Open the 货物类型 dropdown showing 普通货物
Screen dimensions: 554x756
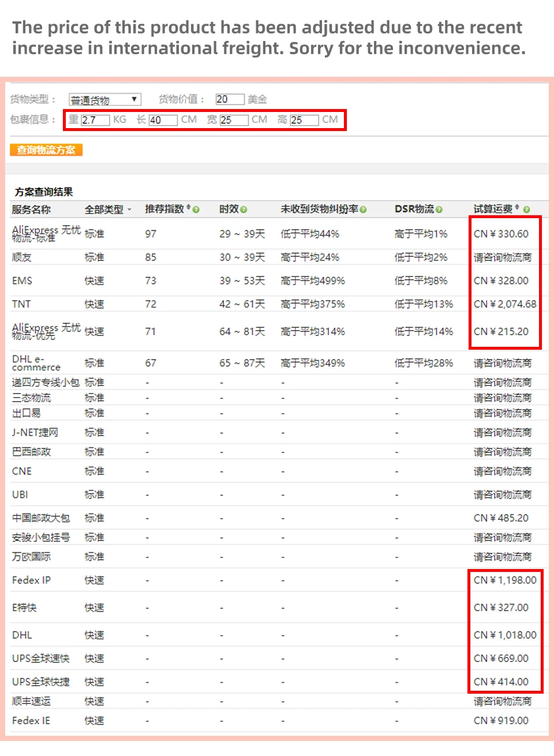pyautogui.click(x=104, y=100)
